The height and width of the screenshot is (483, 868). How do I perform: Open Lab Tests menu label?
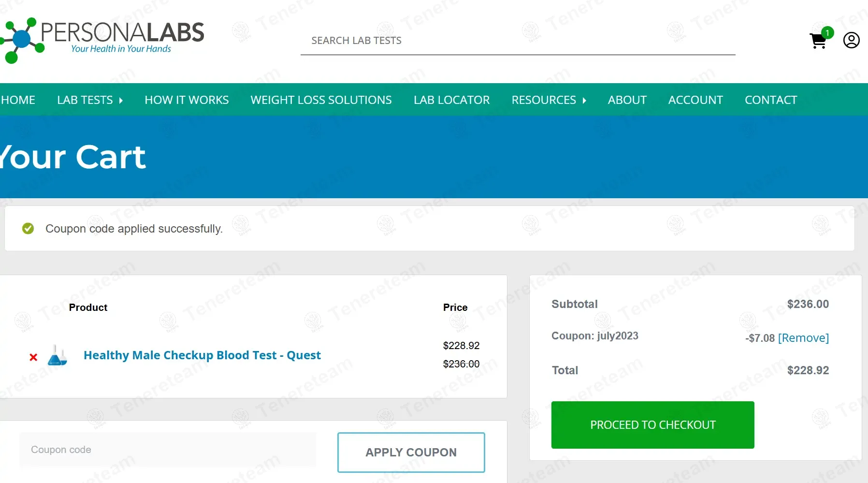coord(85,100)
